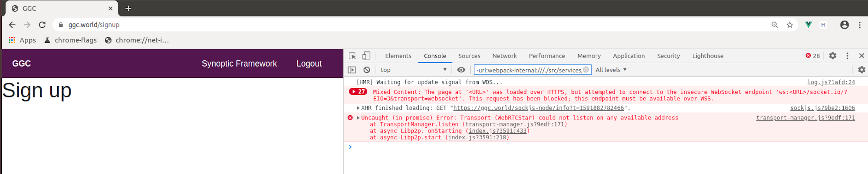Open transport-manager.js?9edf:171 link at right edge

click(x=806, y=118)
